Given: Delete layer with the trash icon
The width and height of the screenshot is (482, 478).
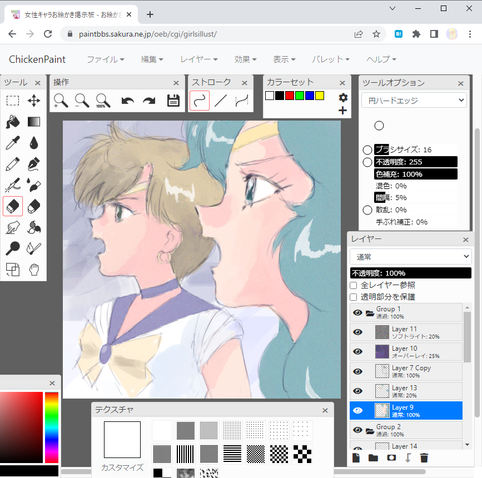Looking at the screenshot, I should click(424, 458).
